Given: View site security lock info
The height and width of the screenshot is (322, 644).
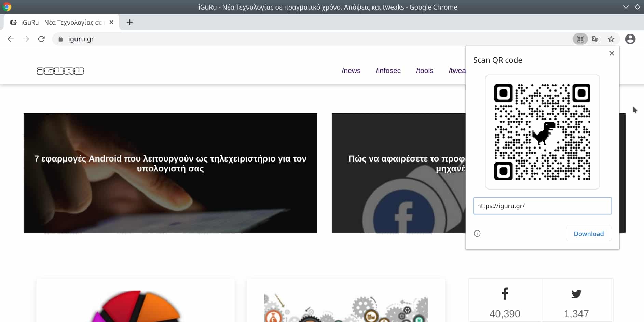Looking at the screenshot, I should pos(60,39).
